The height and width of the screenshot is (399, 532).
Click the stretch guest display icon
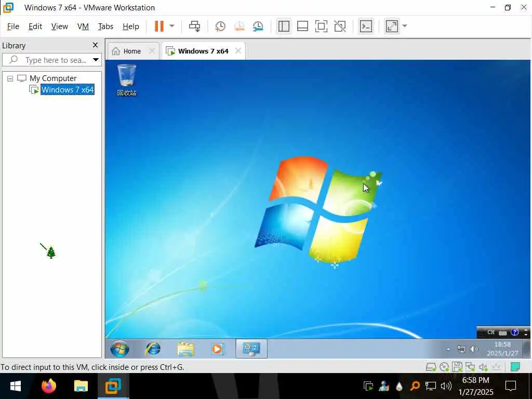click(x=392, y=26)
